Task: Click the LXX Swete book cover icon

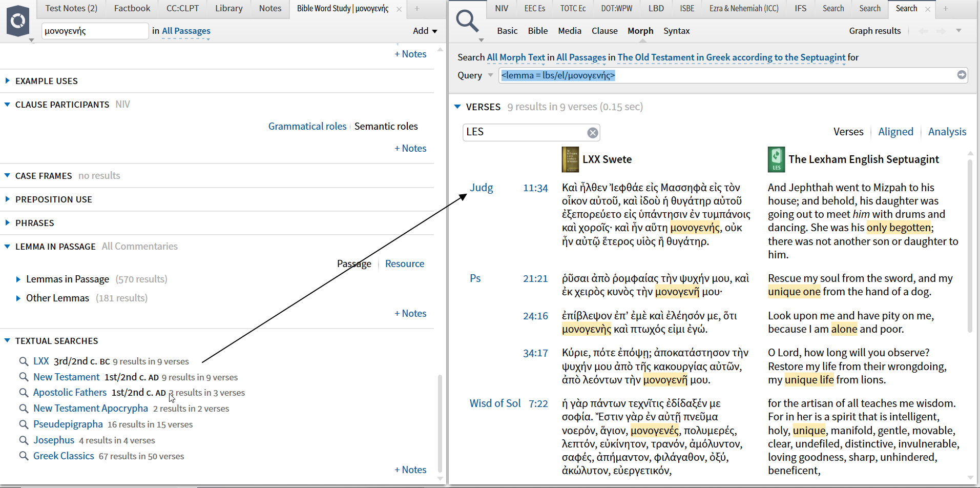Action: [570, 159]
